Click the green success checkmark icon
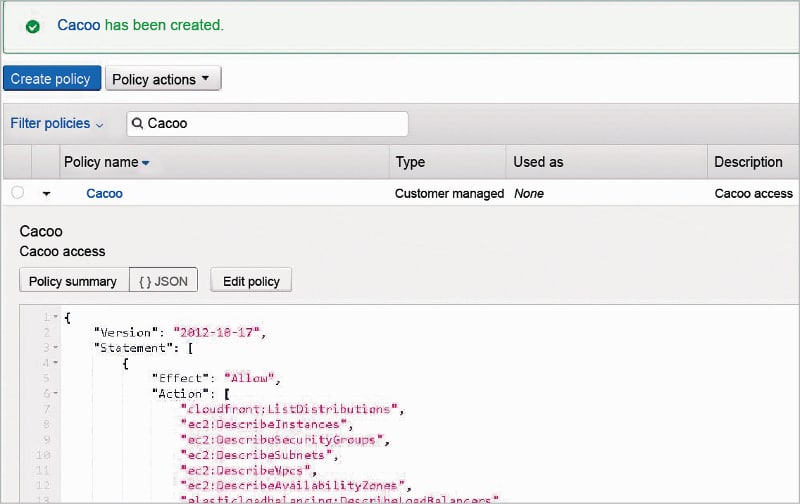Image resolution: width=800 pixels, height=504 pixels. (x=33, y=27)
